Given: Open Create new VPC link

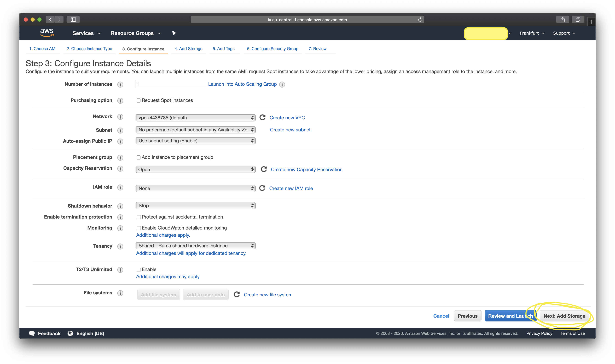Looking at the screenshot, I should point(287,118).
